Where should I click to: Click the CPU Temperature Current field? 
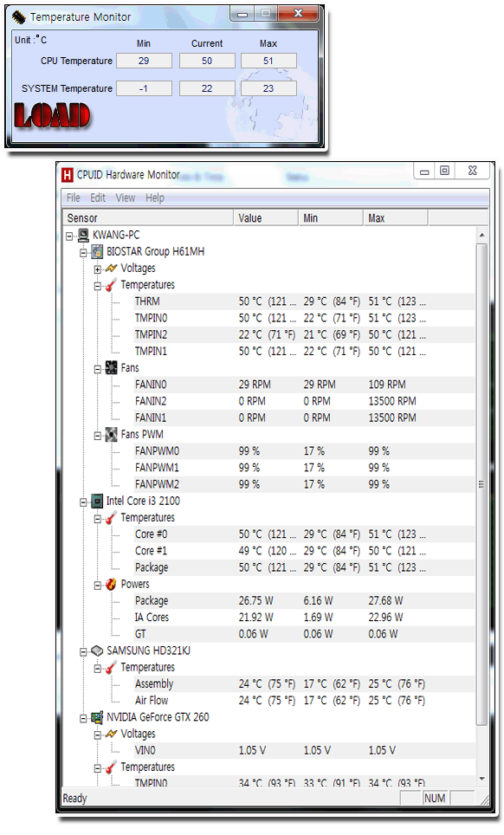(207, 61)
